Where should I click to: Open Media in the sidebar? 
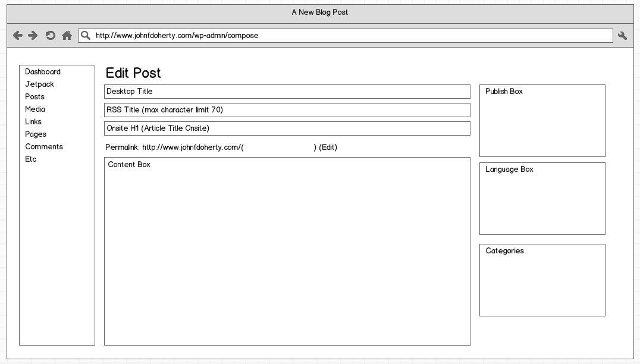(35, 109)
